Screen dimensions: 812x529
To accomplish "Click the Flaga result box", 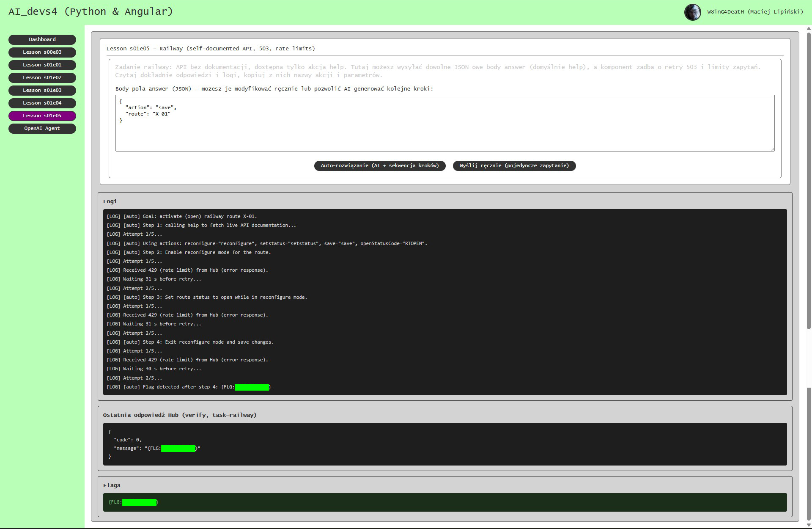I will coord(444,502).
